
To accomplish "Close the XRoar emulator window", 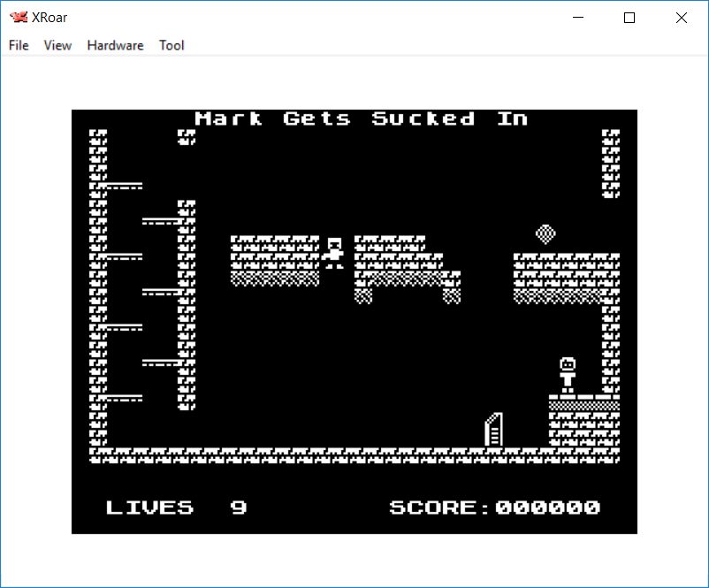I will coord(681,18).
